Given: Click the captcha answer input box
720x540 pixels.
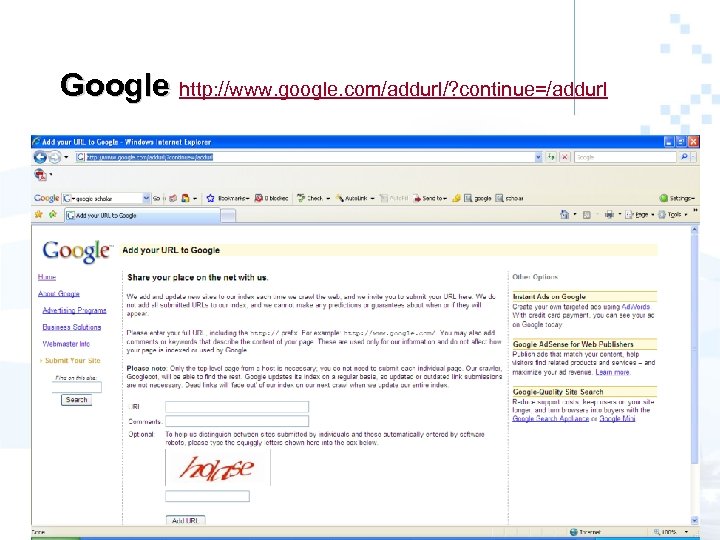Looking at the screenshot, I should (x=208, y=496).
